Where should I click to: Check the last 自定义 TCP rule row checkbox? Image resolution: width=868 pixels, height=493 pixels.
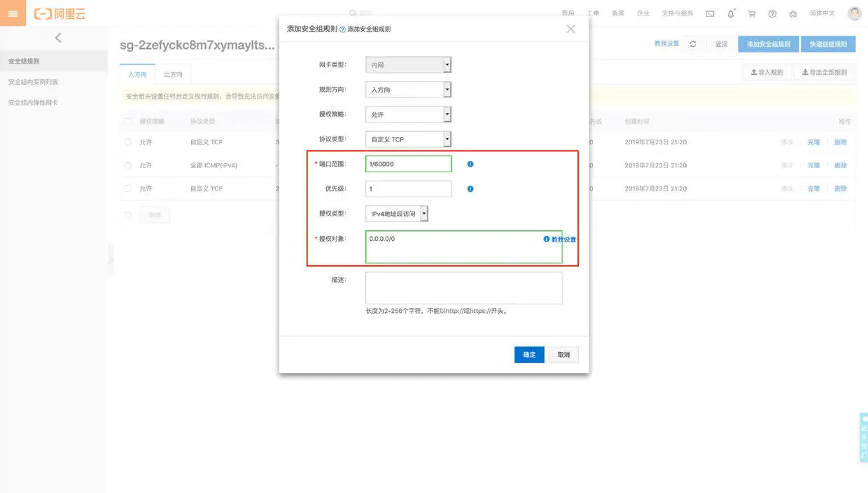pos(127,188)
